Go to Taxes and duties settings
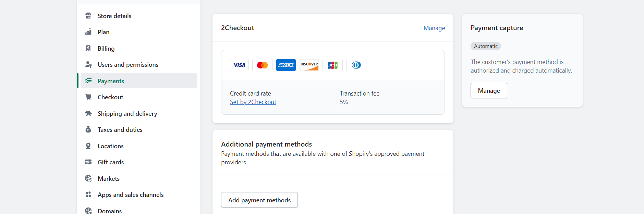644x214 pixels. coord(120,130)
